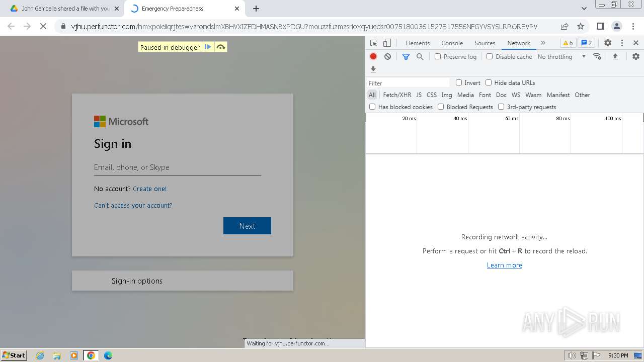This screenshot has width=644, height=362.
Task: Resume script execution in debugger overlay
Action: [x=208, y=47]
